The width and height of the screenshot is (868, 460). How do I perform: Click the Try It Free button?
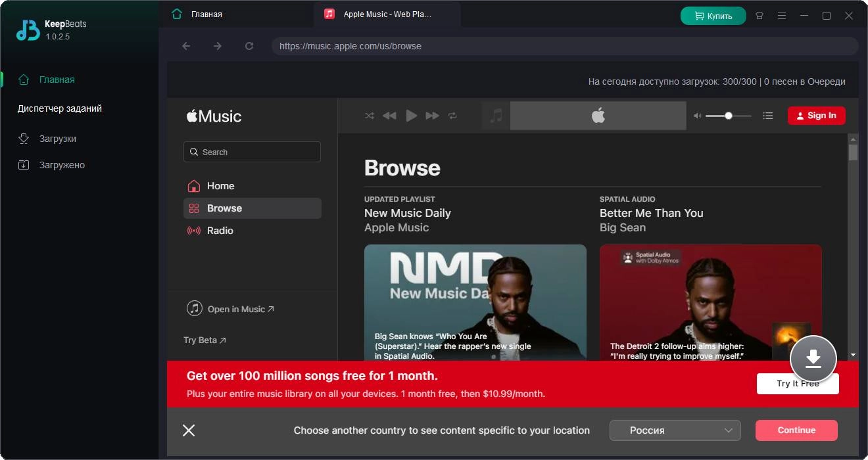click(798, 384)
